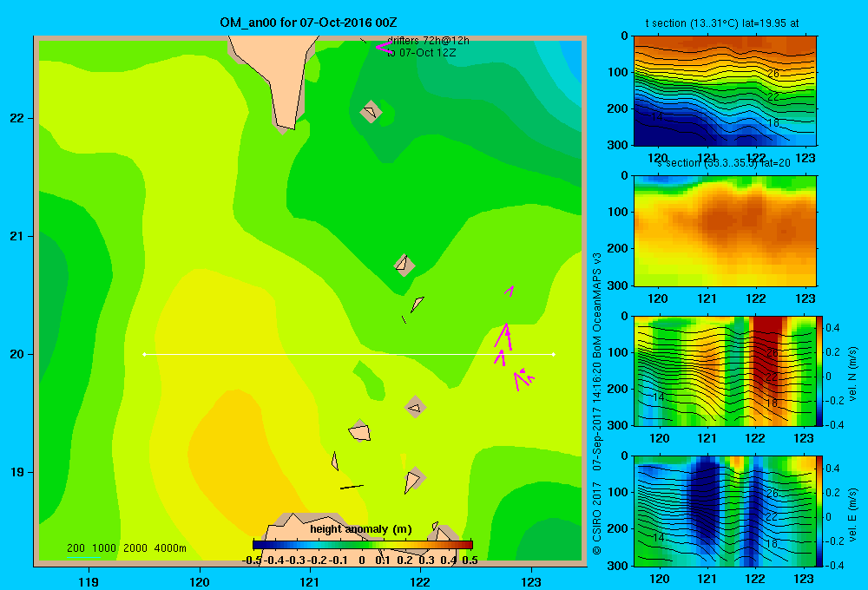
Task: Click the '2000' depth contour legend entry
Action: tap(135, 548)
